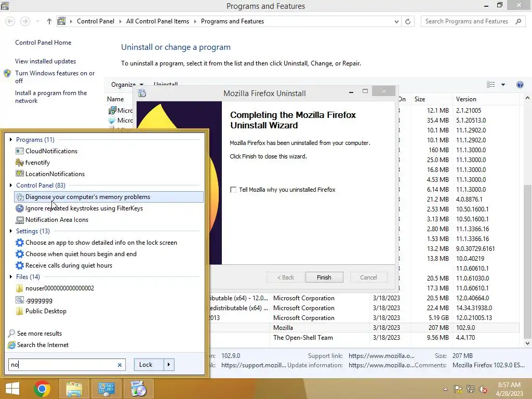Click See more results
This screenshot has width=532, height=399.
tap(39, 334)
